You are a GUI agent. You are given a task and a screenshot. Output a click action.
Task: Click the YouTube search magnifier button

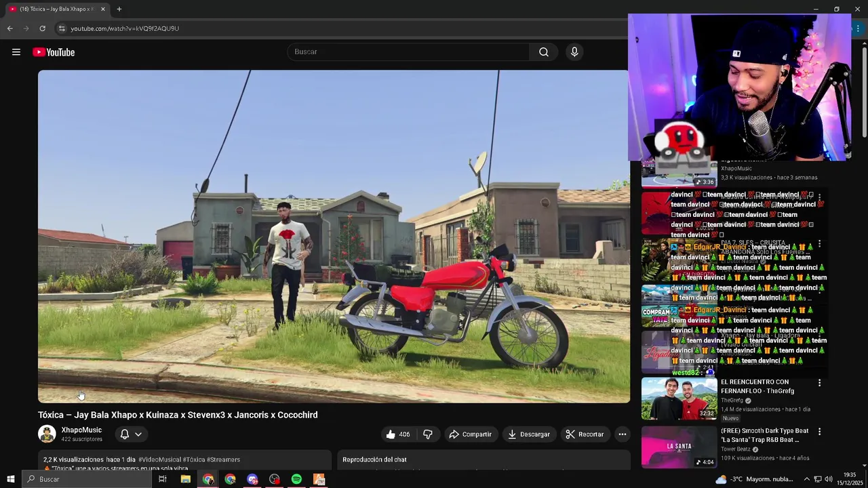[544, 52]
